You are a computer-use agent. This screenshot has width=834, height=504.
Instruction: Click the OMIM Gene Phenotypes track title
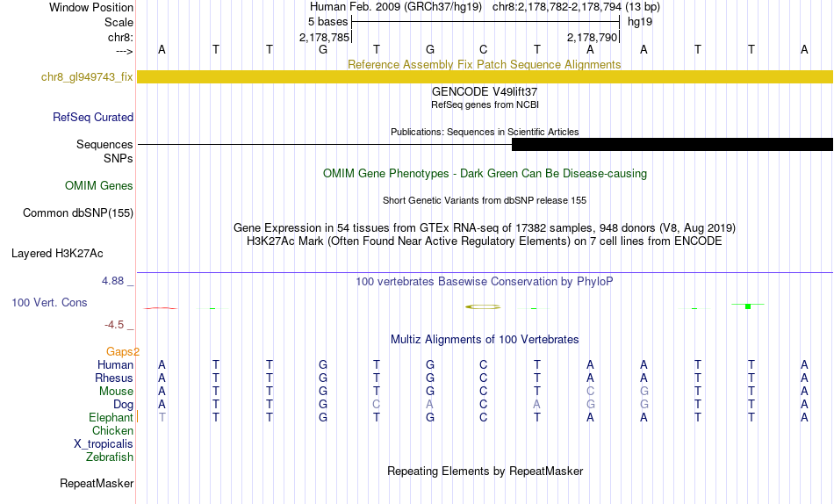point(485,174)
